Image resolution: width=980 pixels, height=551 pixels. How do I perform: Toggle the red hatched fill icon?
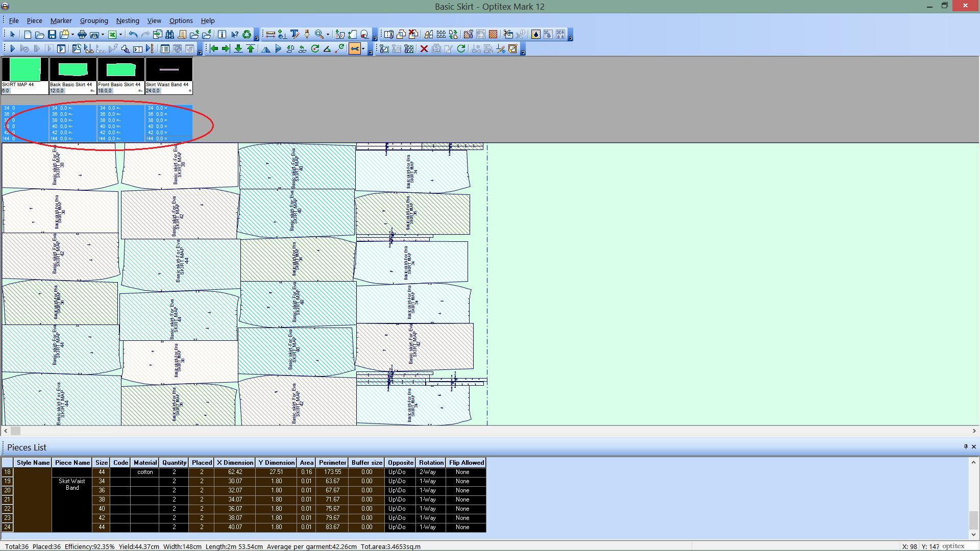pyautogui.click(x=493, y=35)
